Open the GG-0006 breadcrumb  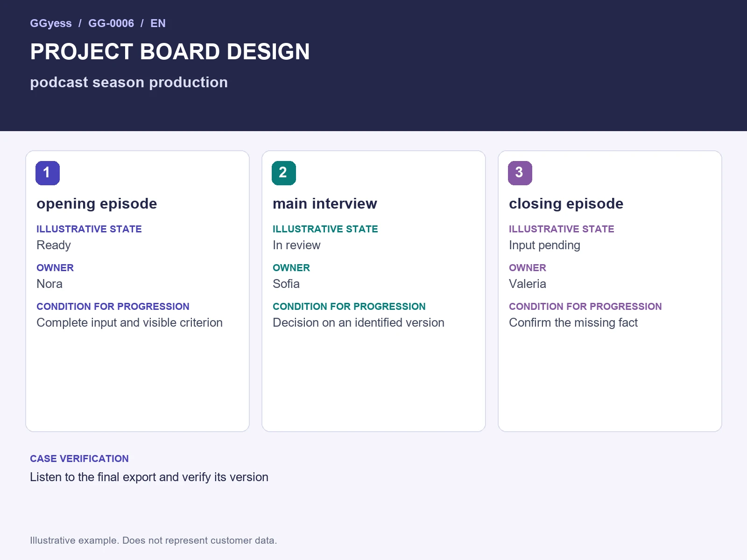111,23
